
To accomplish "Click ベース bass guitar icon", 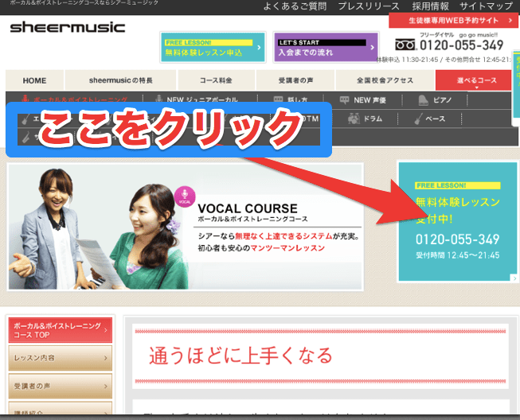I will tap(419, 119).
